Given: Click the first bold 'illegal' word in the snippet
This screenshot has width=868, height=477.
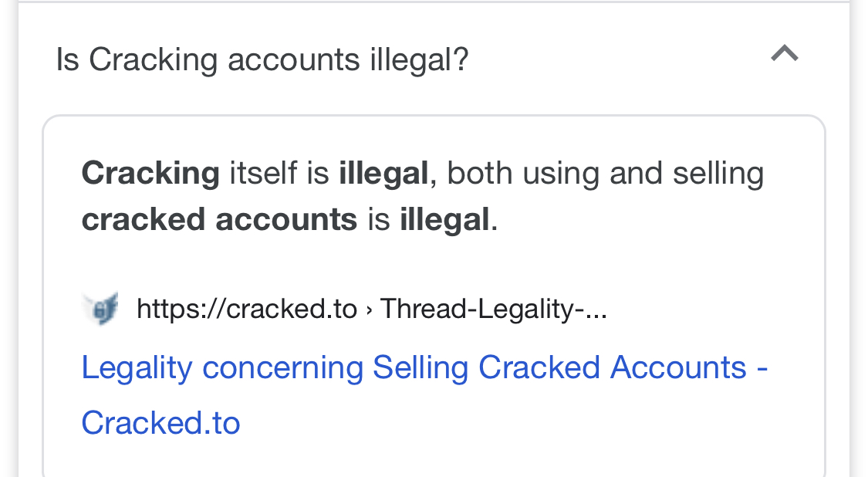Looking at the screenshot, I should (383, 174).
